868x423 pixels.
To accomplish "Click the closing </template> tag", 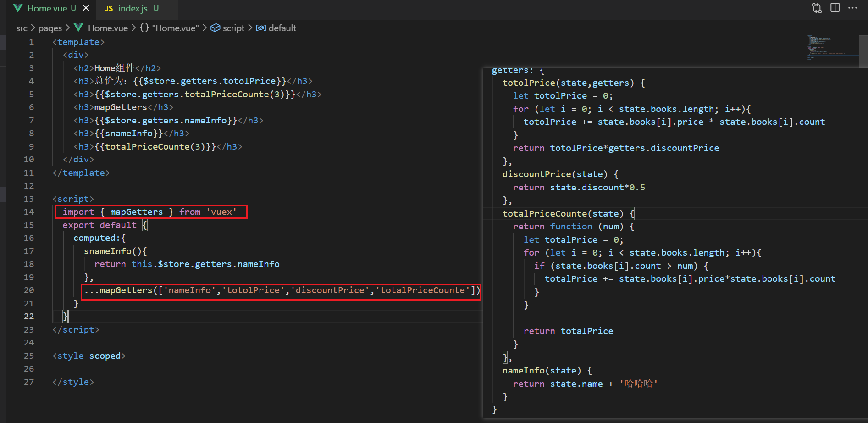I will click(x=81, y=173).
